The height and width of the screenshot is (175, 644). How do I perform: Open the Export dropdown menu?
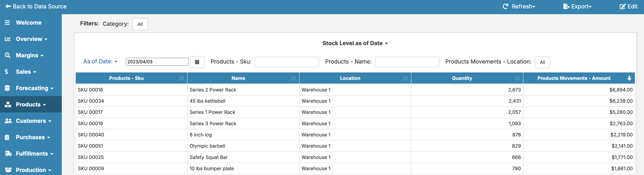(577, 6)
